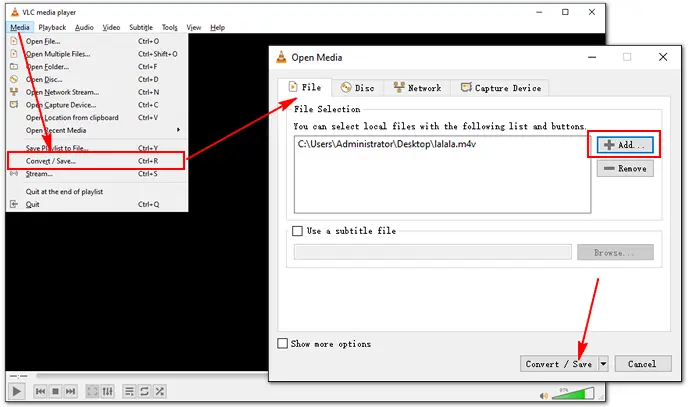
Task: Click the Open Disc icon
Action: pos(14,79)
